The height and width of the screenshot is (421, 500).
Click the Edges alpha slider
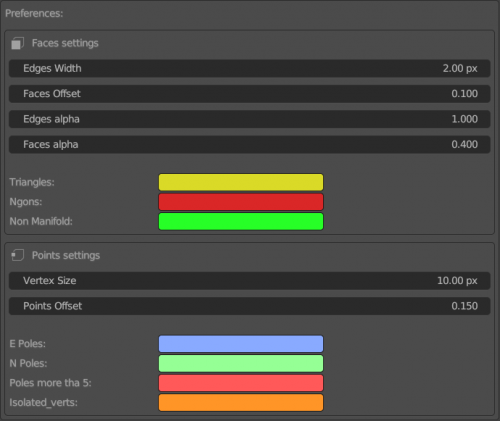(249, 119)
